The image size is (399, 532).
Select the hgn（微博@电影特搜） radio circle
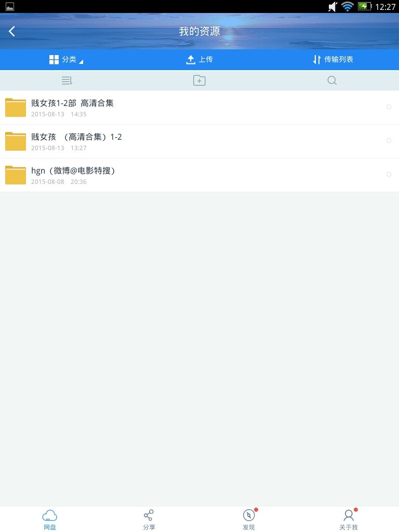click(389, 175)
